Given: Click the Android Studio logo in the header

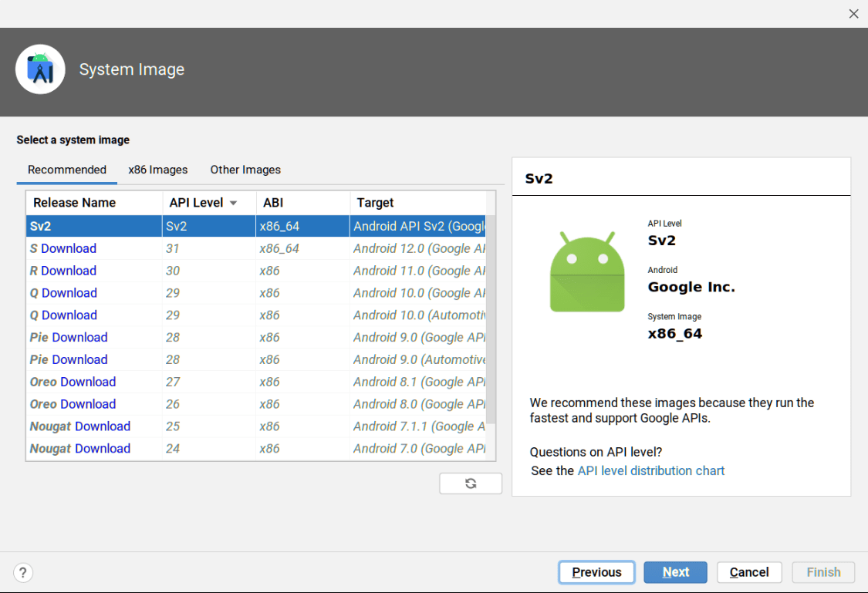Looking at the screenshot, I should pyautogui.click(x=40, y=69).
